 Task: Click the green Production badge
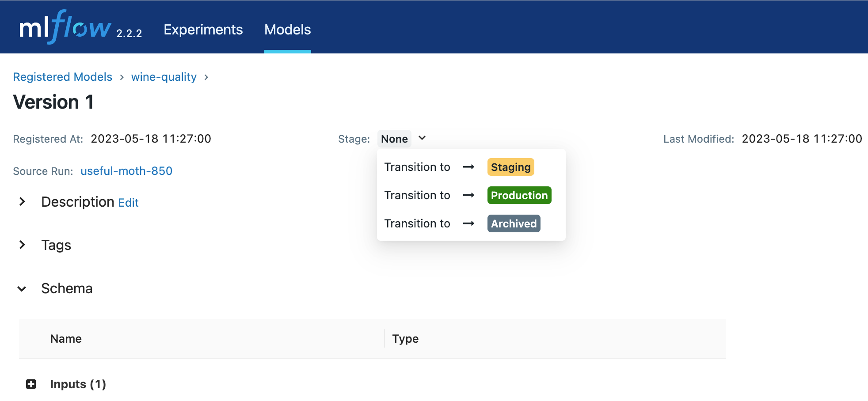coord(519,195)
